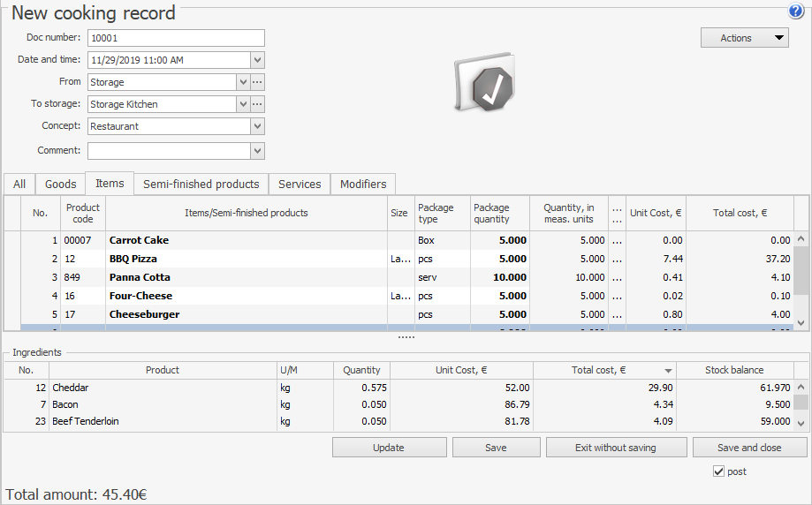Click the Total cost sort arrow in Ingredients
812x505 pixels.
tap(668, 371)
